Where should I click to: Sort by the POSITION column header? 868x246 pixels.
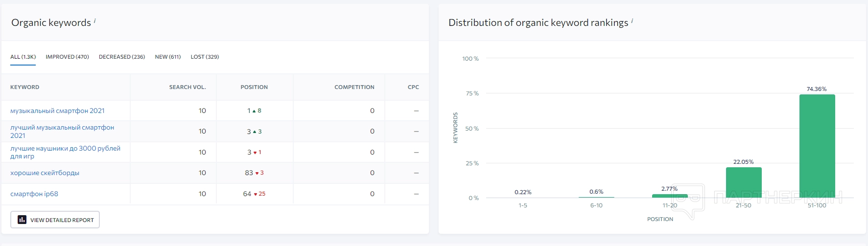click(x=254, y=87)
